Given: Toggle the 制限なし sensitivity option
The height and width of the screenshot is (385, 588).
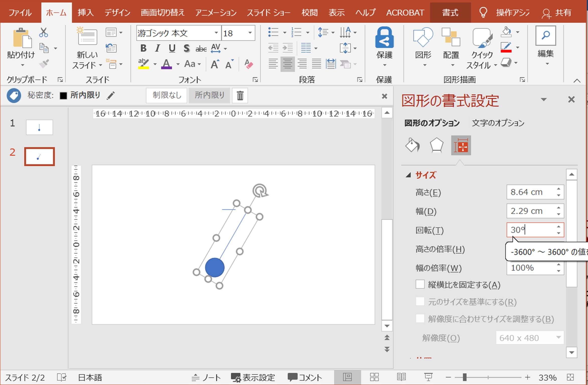Looking at the screenshot, I should coord(167,95).
